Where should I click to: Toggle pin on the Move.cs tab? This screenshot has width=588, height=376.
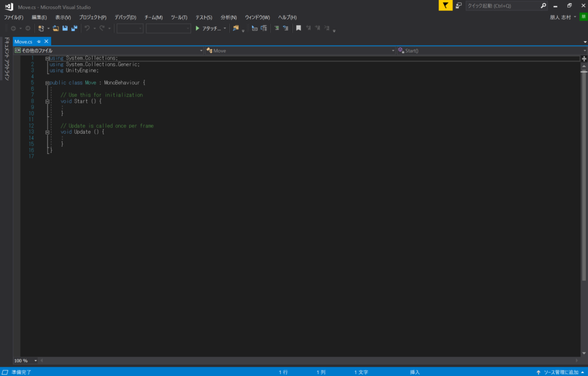(x=38, y=41)
